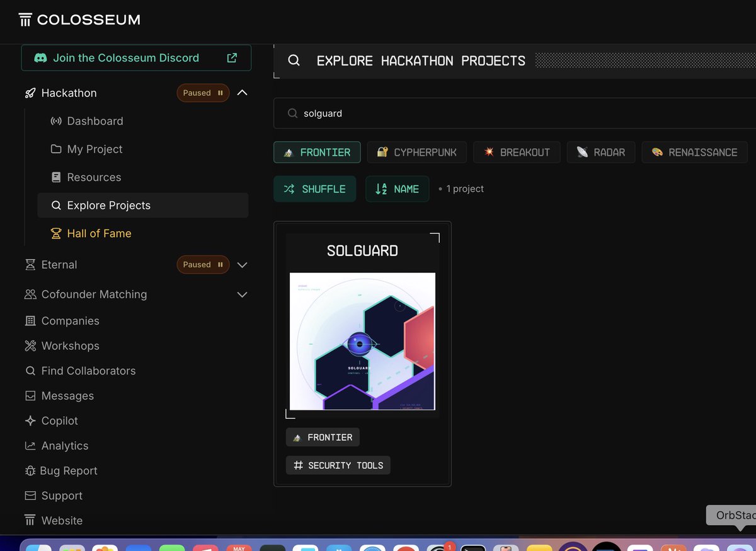Collapse the Hackathon section chevron
756x551 pixels.
click(x=242, y=93)
